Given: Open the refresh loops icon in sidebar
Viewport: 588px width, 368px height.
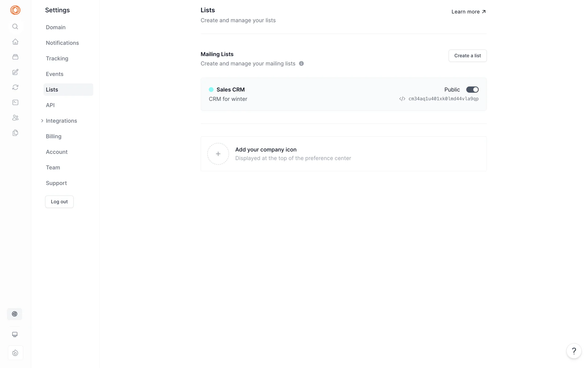Looking at the screenshot, I should coord(15,87).
